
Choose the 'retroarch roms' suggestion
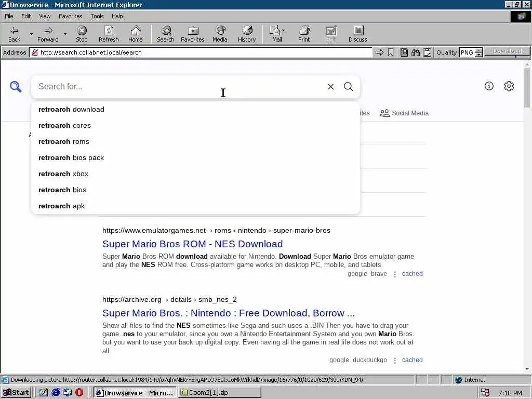point(195,141)
